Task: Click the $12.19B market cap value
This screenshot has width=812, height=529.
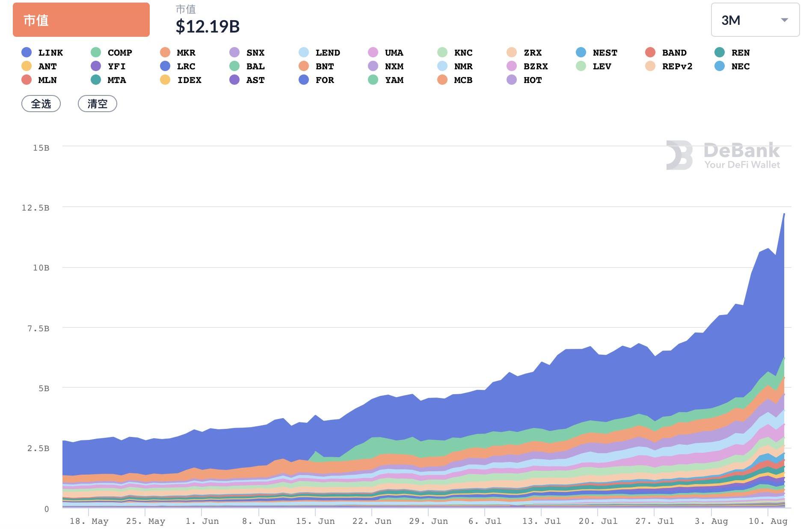Action: pos(207,27)
